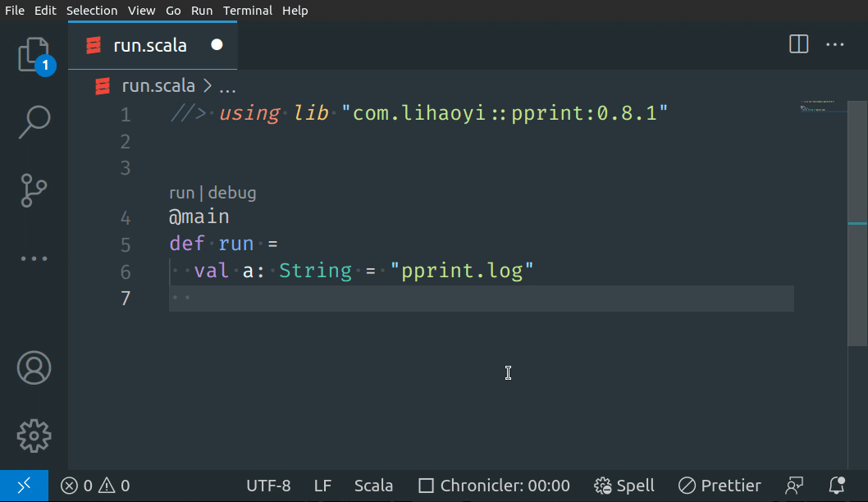Click run.scala in the breadcrumb

(x=158, y=86)
